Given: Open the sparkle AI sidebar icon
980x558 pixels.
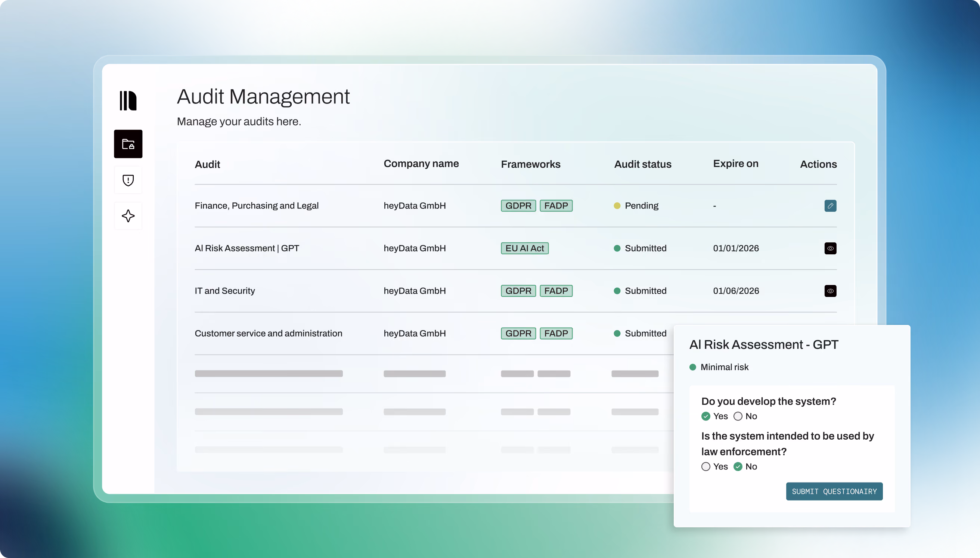Looking at the screenshot, I should click(x=128, y=216).
